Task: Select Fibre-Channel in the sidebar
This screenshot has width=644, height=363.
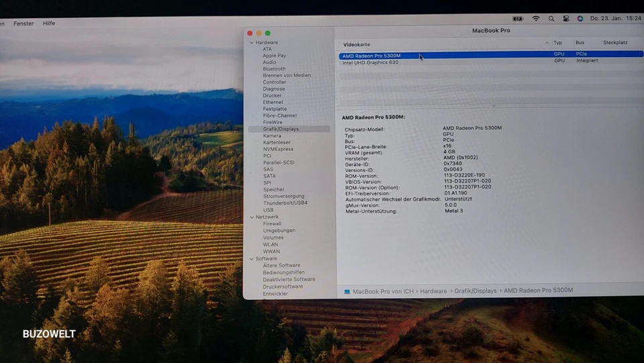Action: [280, 115]
